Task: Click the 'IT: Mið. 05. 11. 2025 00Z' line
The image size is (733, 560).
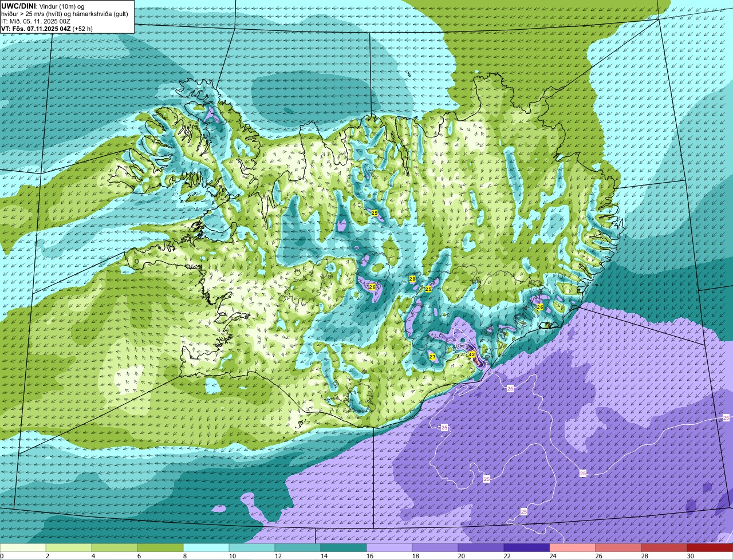Action: click(x=36, y=21)
